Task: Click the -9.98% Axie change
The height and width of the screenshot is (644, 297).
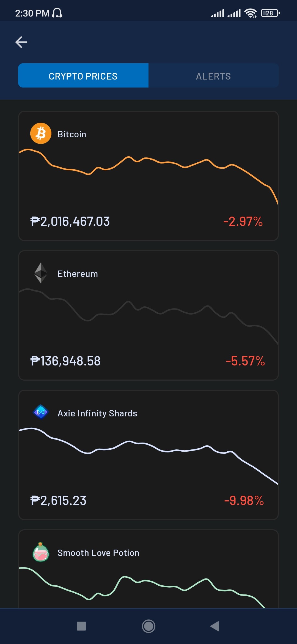Action: pyautogui.click(x=244, y=501)
